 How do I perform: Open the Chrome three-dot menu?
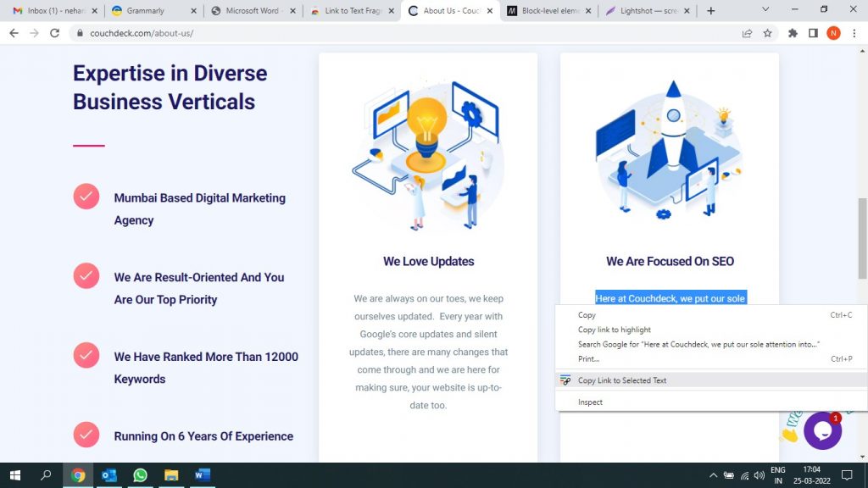coord(854,33)
